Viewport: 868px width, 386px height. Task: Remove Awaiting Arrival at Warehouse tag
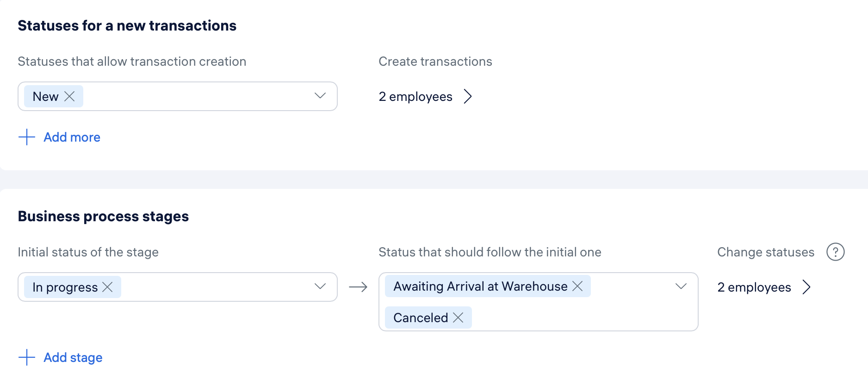(x=577, y=286)
